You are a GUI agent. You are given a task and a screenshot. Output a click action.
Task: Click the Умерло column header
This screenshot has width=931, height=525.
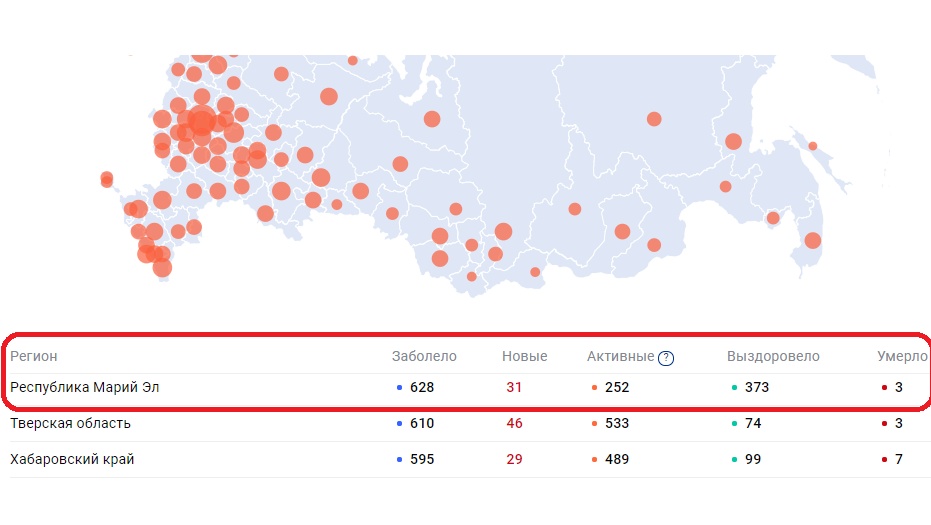point(902,357)
